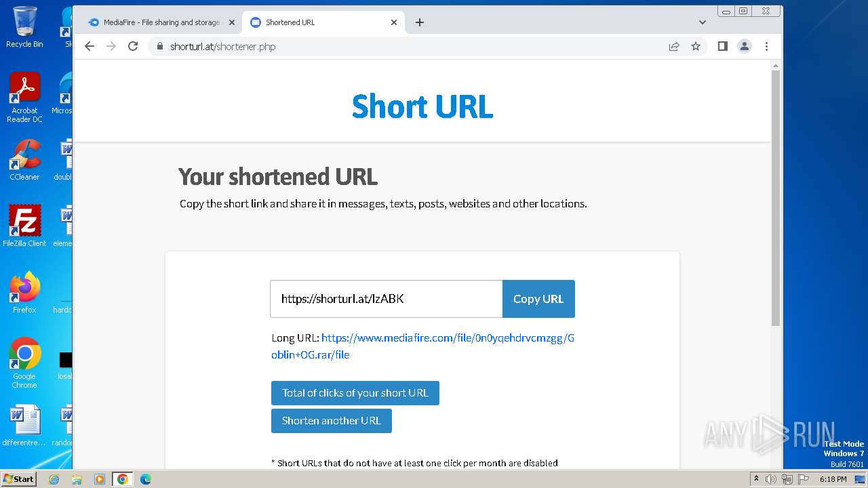Open a new browser tab

click(x=420, y=22)
